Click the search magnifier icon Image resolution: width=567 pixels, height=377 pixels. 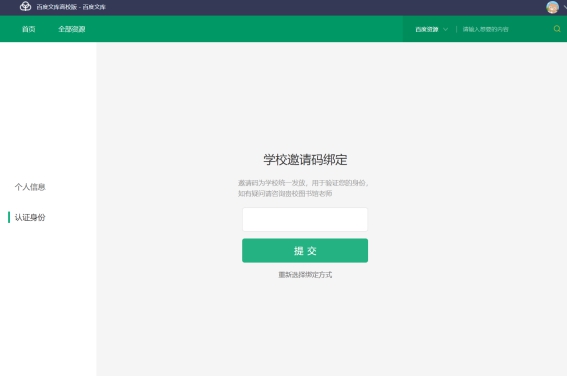tap(557, 29)
